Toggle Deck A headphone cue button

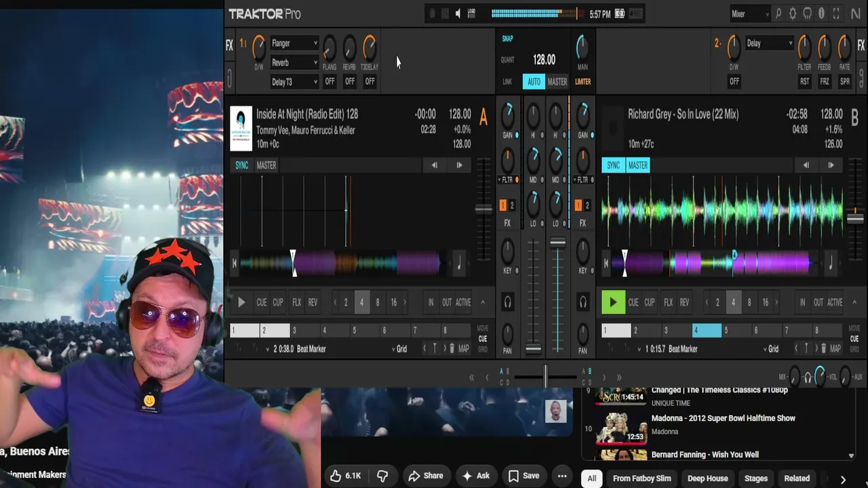click(507, 302)
